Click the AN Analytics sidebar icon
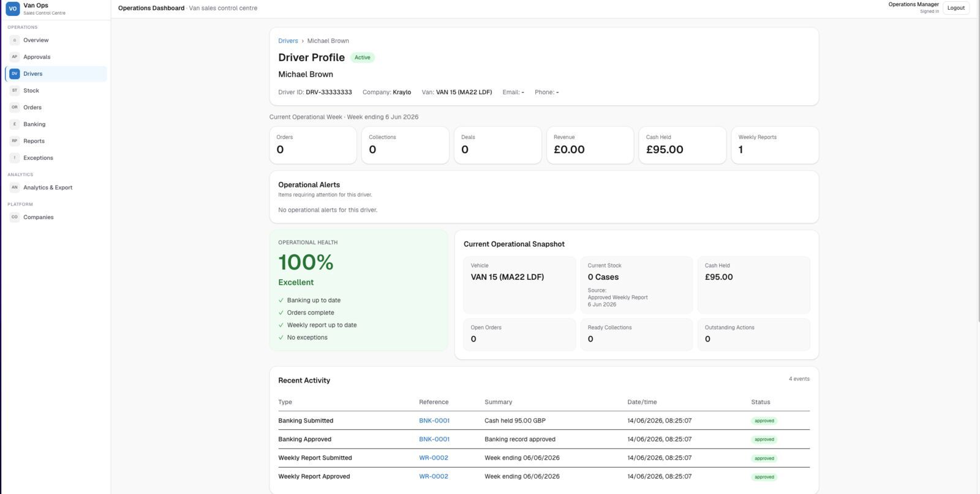 [x=15, y=187]
